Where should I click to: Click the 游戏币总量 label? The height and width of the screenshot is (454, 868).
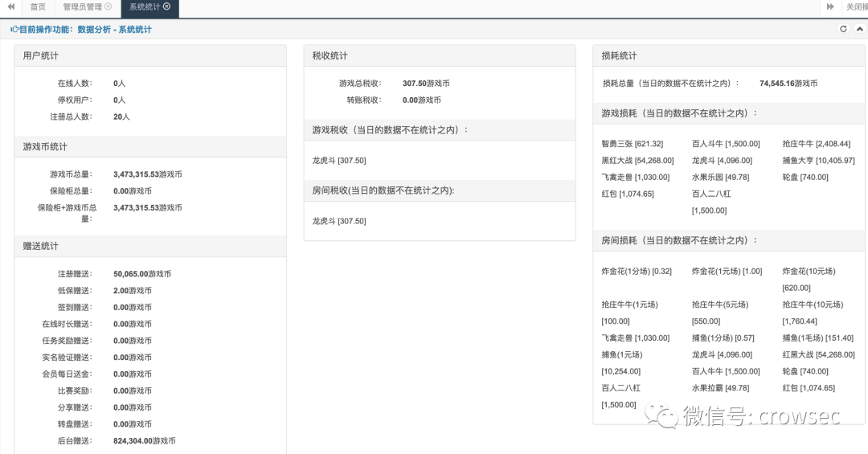71,174
